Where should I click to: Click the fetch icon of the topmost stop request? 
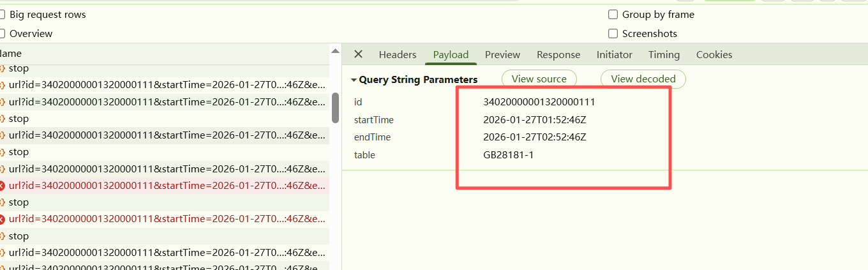coord(2,68)
